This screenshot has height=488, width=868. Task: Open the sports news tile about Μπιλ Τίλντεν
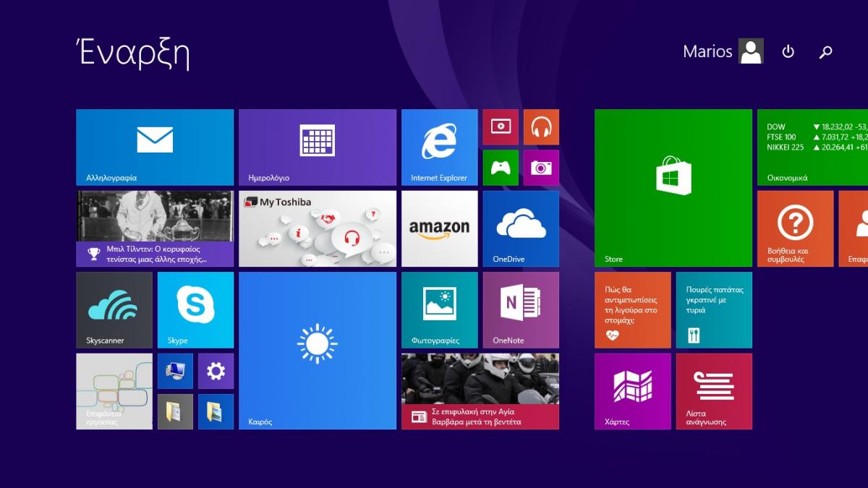155,228
